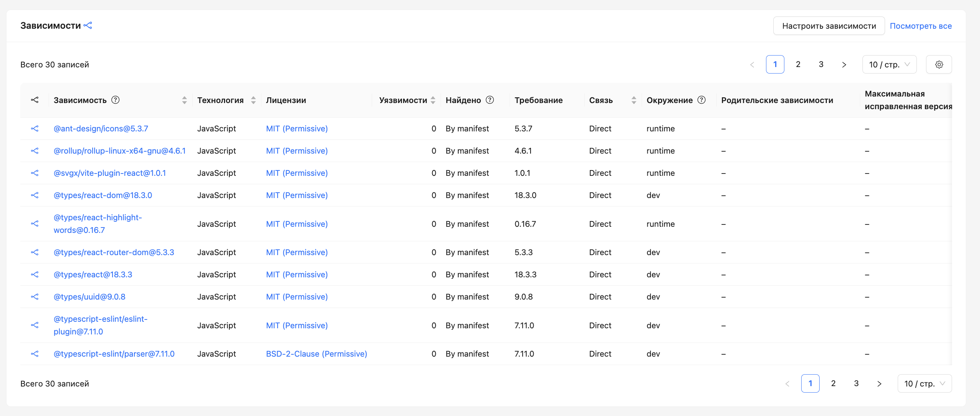Image resolution: width=980 pixels, height=416 pixels.
Task: Select page 3 in bottom pagination
Action: click(856, 383)
